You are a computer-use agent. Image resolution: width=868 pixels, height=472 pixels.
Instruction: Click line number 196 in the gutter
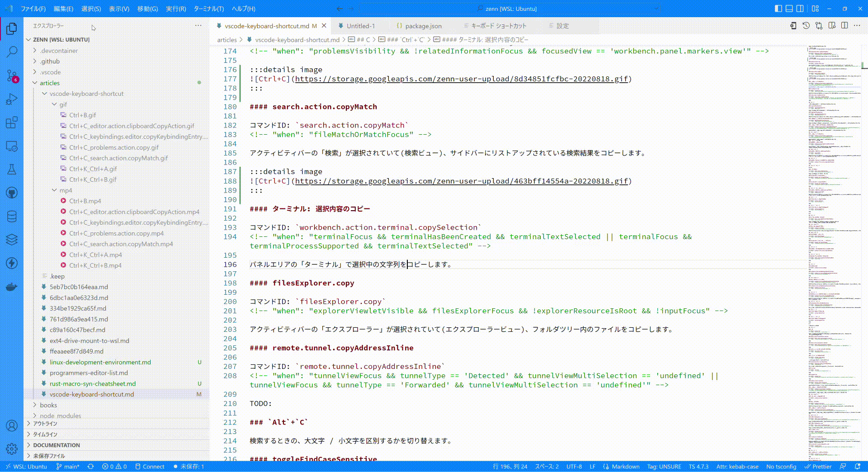tap(230, 264)
